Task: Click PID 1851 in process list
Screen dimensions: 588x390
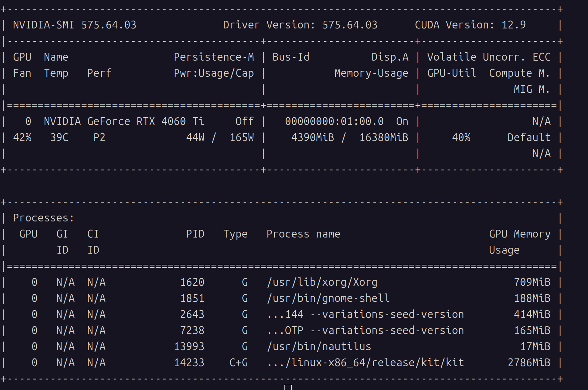Action: pos(192,298)
